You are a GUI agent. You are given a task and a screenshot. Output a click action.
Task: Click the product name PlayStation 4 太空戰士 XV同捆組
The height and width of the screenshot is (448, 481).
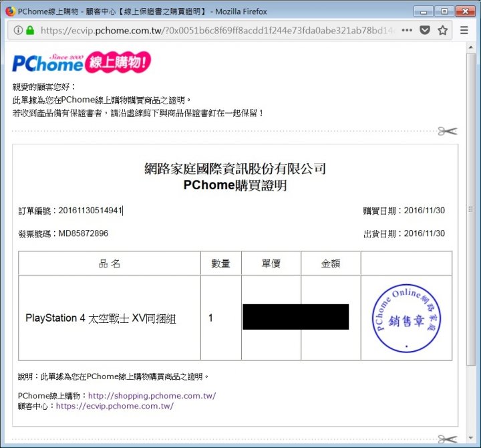[101, 318]
